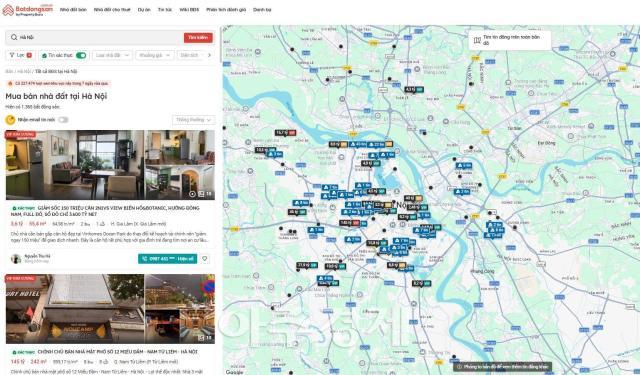This screenshot has width=640, height=375.
Task: Save first listing with heart icon
Action: (x=205, y=258)
